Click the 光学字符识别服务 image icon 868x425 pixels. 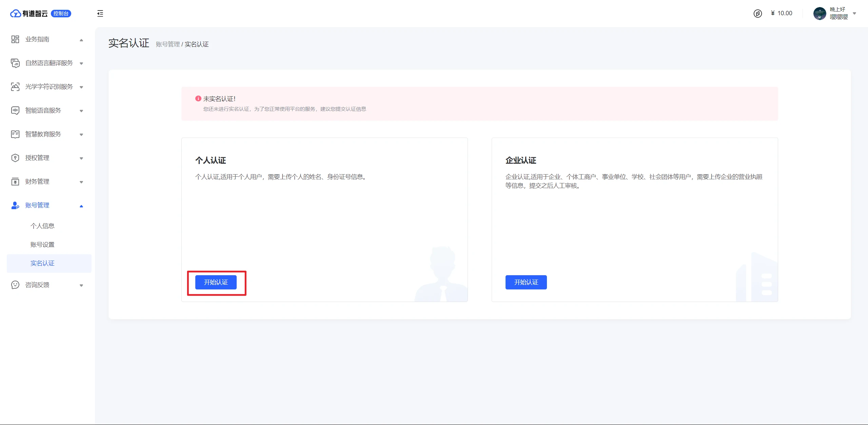(15, 87)
